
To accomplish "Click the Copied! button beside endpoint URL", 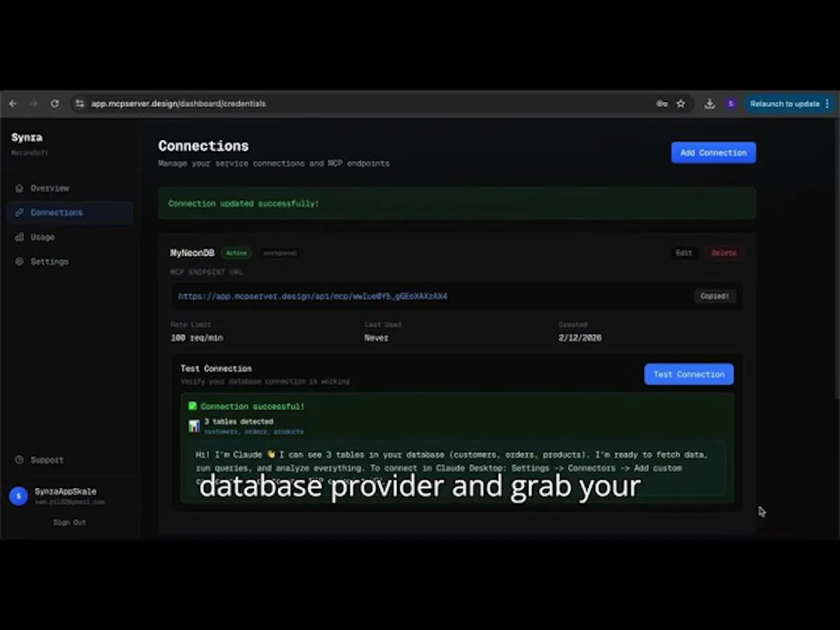I will click(x=715, y=296).
